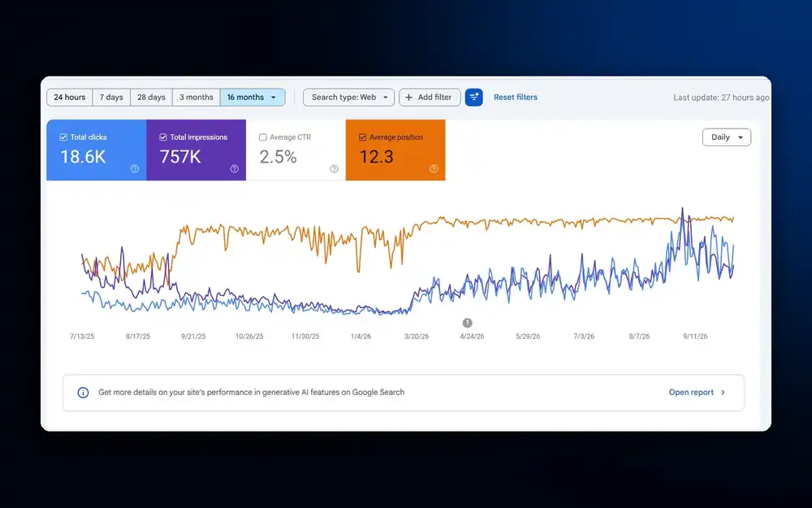Click the Reset filters link

516,98
